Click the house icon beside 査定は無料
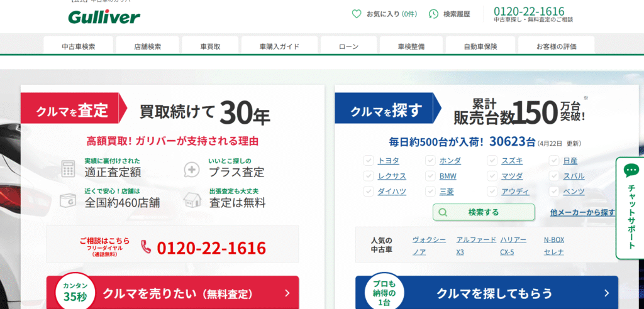This screenshot has width=644, height=309. 192,200
